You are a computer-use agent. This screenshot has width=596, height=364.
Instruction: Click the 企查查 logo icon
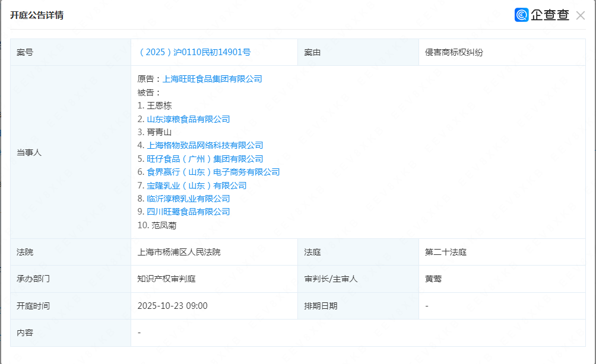521,15
